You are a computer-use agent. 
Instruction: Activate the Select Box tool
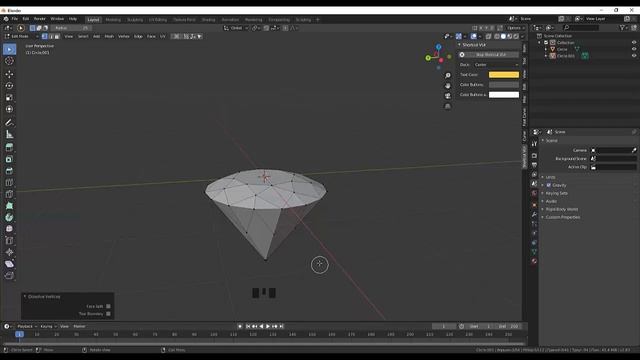[x=9, y=49]
